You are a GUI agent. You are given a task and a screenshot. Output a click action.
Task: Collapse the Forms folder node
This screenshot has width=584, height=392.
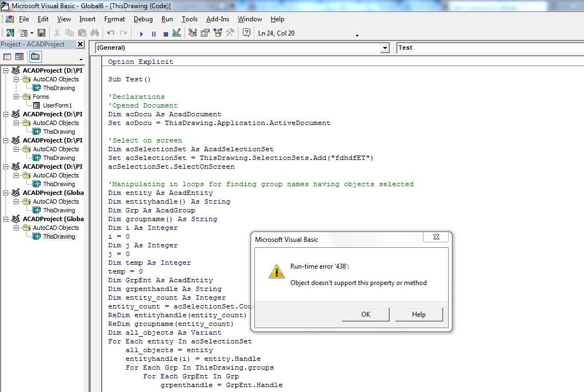pyautogui.click(x=16, y=97)
